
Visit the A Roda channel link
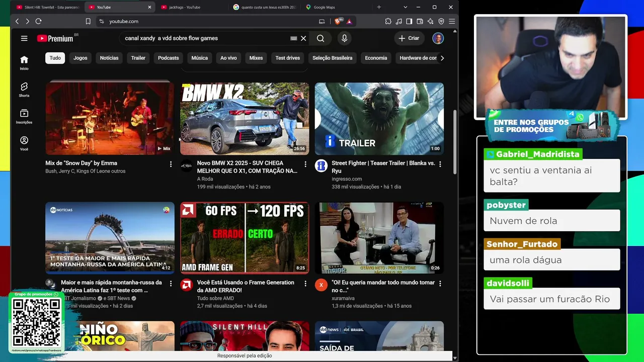point(205,179)
